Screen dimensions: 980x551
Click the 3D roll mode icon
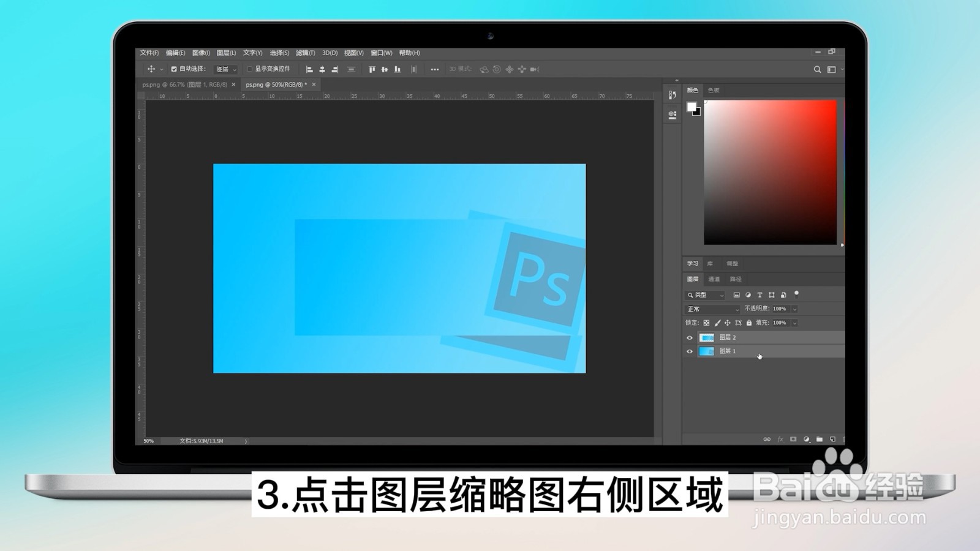coord(497,69)
